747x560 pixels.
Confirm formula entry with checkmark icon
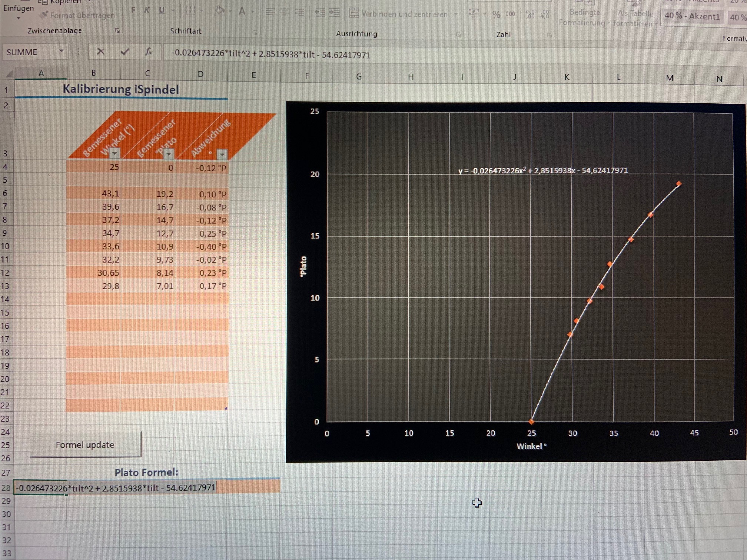(125, 52)
